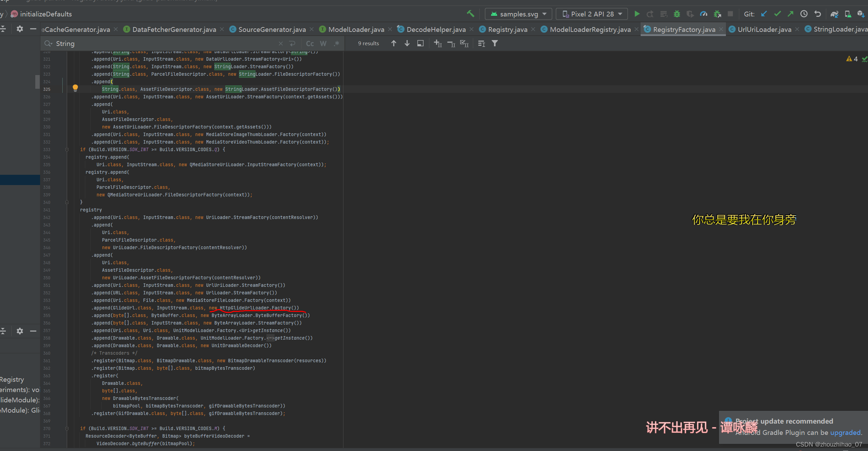The image size is (868, 451).
Task: Click the Apply Code Changes icon
Action: pyautogui.click(x=664, y=14)
